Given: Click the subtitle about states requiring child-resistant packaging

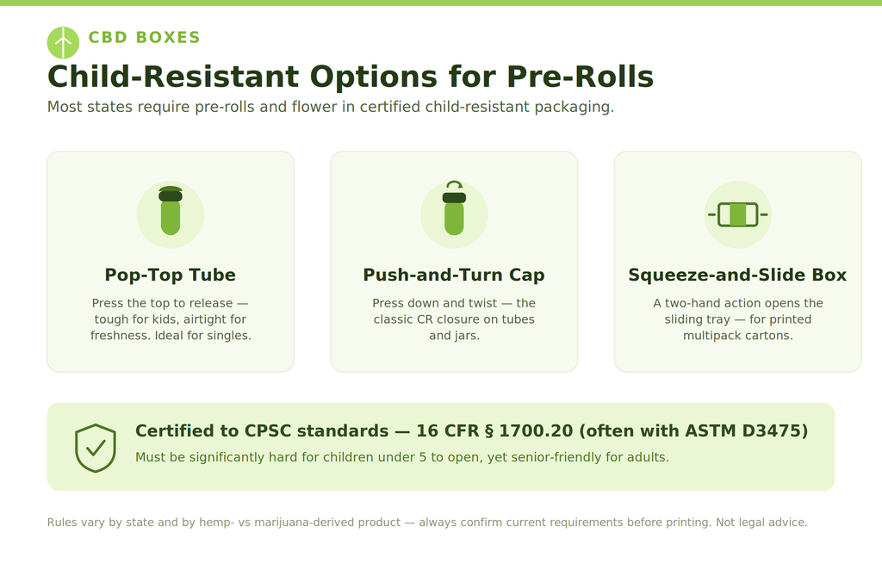Looking at the screenshot, I should pyautogui.click(x=331, y=107).
